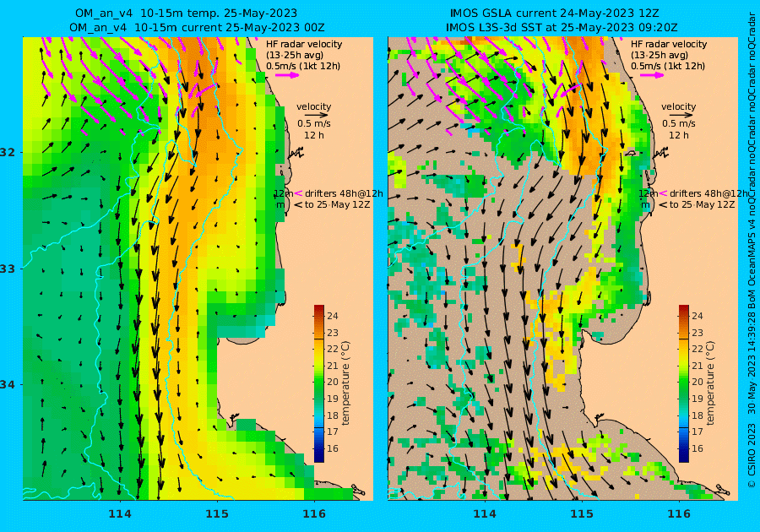Click the right panel title 'IMOS GSLA current 24-May-2023 12Z'
Screen dimensions: 760x532
[x=554, y=13]
